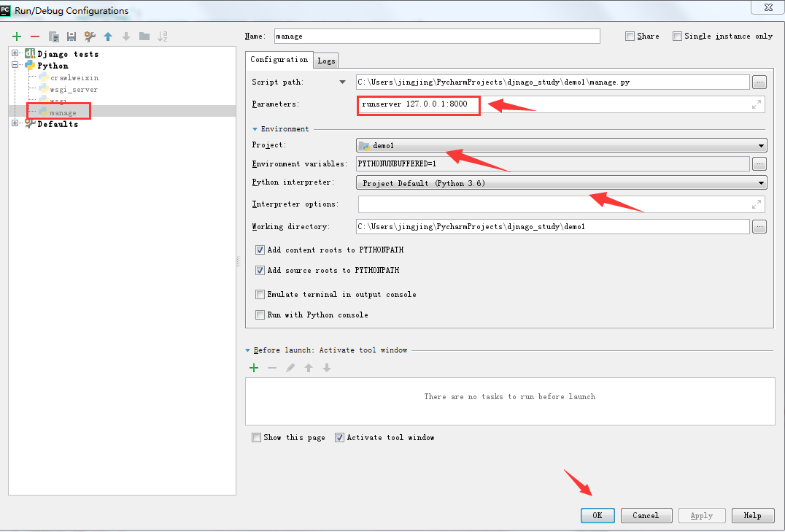Enable Single instance only
The width and height of the screenshot is (785, 532).
tap(677, 36)
